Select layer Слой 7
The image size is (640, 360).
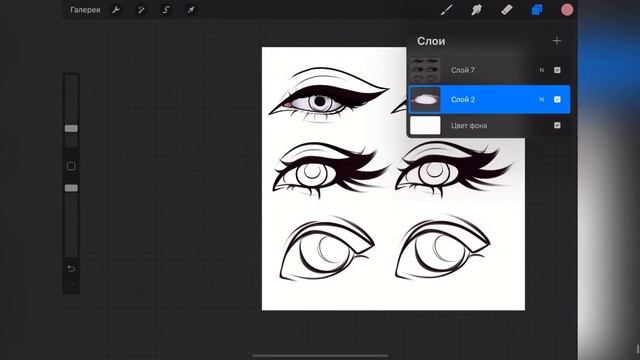coord(489,70)
